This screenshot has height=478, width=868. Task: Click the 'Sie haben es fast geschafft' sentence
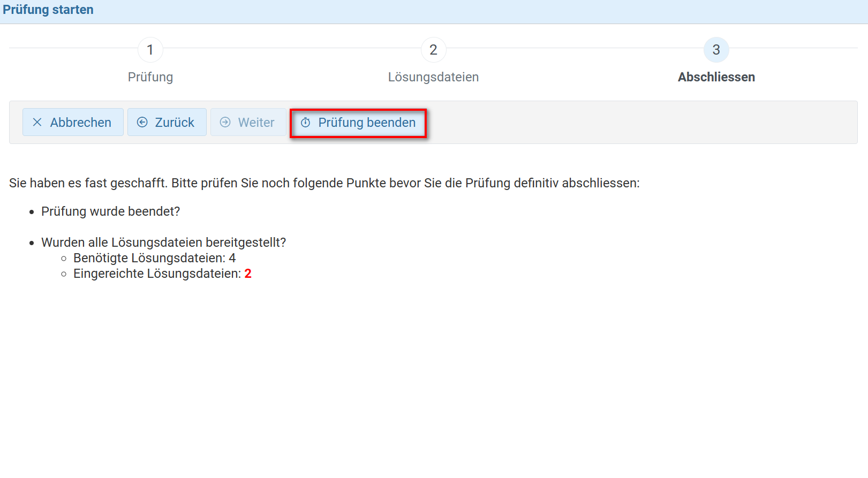tap(324, 183)
